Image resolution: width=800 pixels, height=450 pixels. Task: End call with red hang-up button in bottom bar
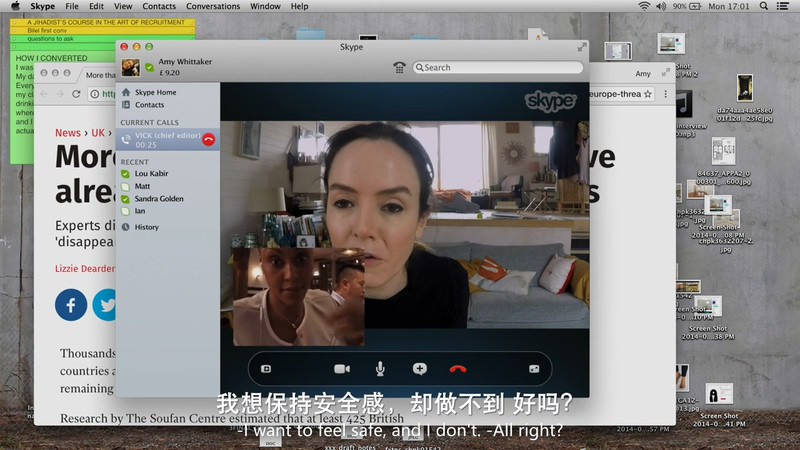pos(458,368)
